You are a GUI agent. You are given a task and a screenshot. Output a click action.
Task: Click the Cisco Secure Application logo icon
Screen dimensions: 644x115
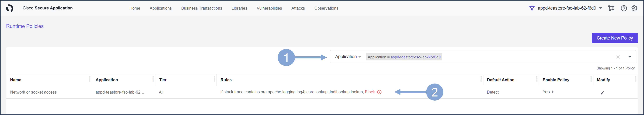pyautogui.click(x=9, y=8)
